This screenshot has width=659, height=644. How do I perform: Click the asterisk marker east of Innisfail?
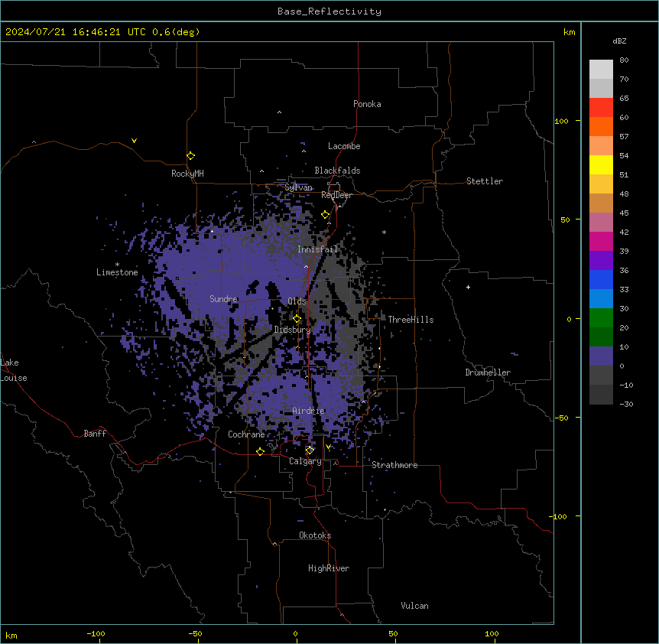click(384, 232)
